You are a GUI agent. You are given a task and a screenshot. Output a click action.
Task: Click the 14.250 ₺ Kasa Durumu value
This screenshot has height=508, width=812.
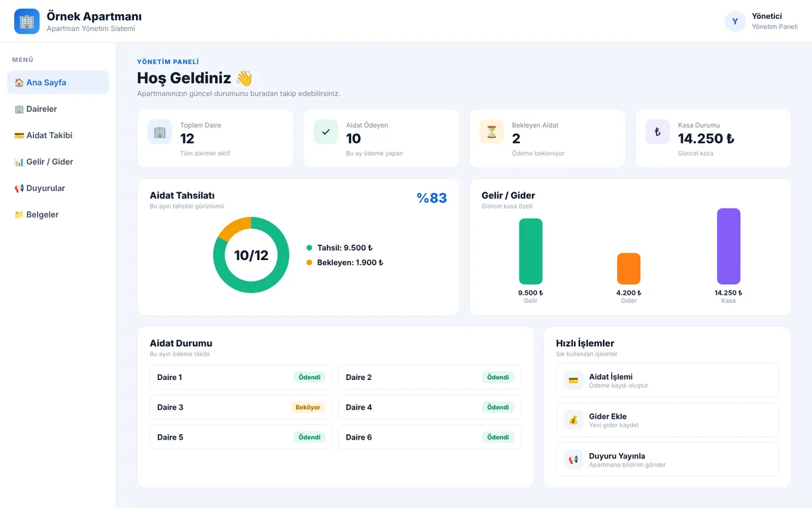706,138
